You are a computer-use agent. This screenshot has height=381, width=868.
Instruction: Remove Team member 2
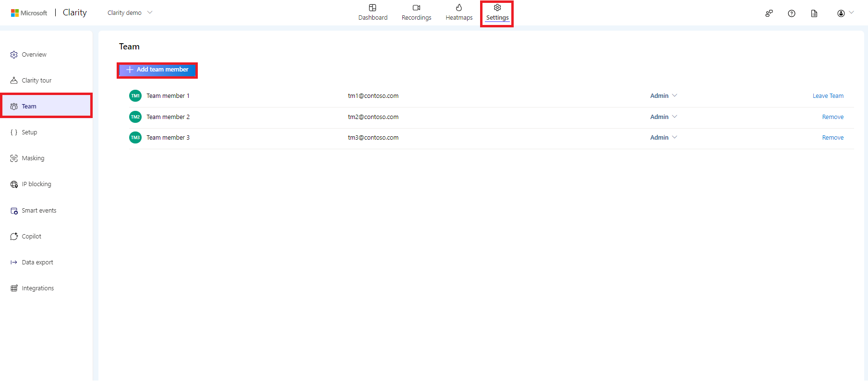point(832,117)
